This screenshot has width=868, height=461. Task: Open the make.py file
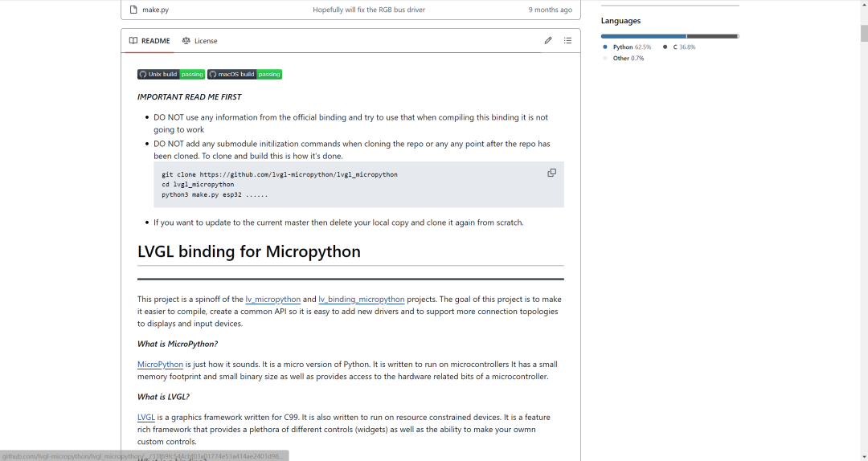pos(155,10)
